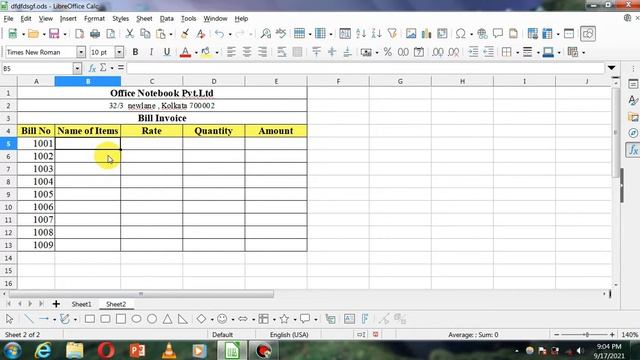Open sidebar Navigator compass icon
Screen dimensions: 640x360
[x=633, y=133]
